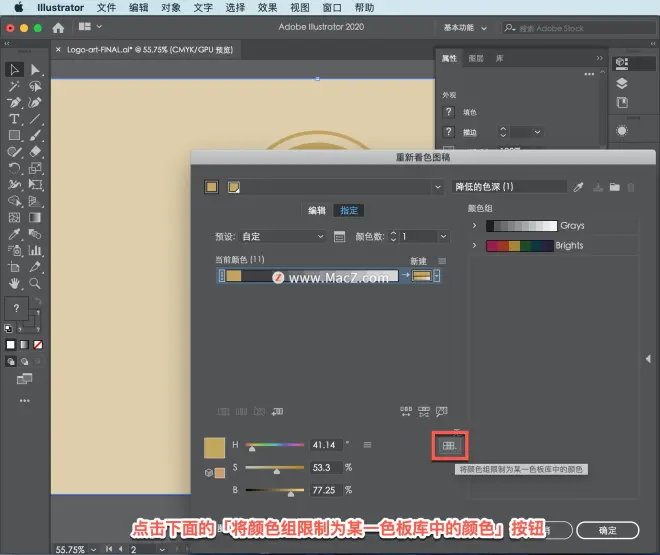Select the Hand tool
Screen dimensions: 660x555
[14, 284]
